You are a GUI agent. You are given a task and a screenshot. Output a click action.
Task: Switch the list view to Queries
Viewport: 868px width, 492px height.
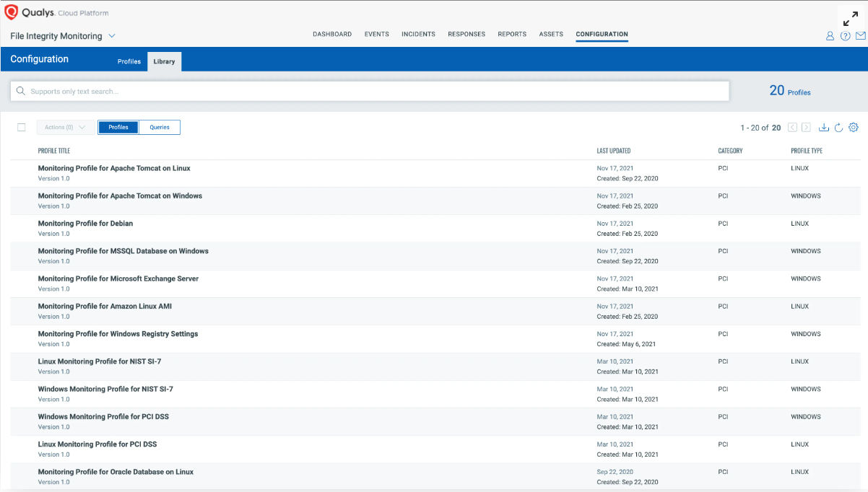click(159, 127)
